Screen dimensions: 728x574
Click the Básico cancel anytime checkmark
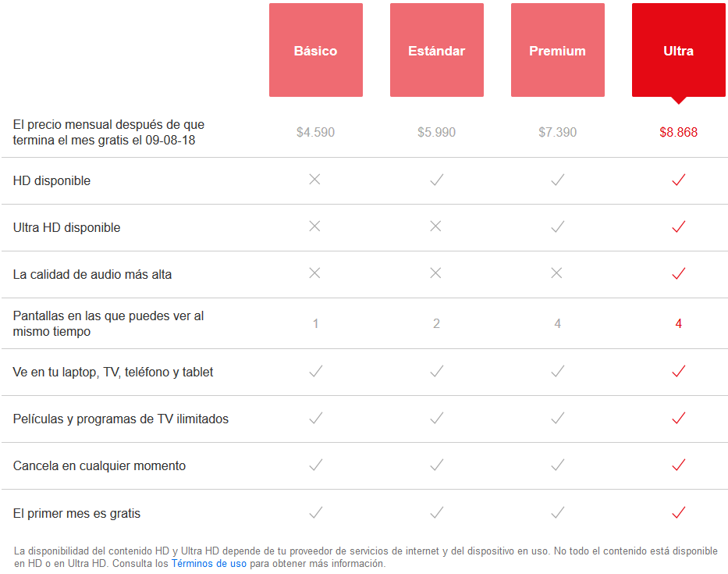pos(315,465)
